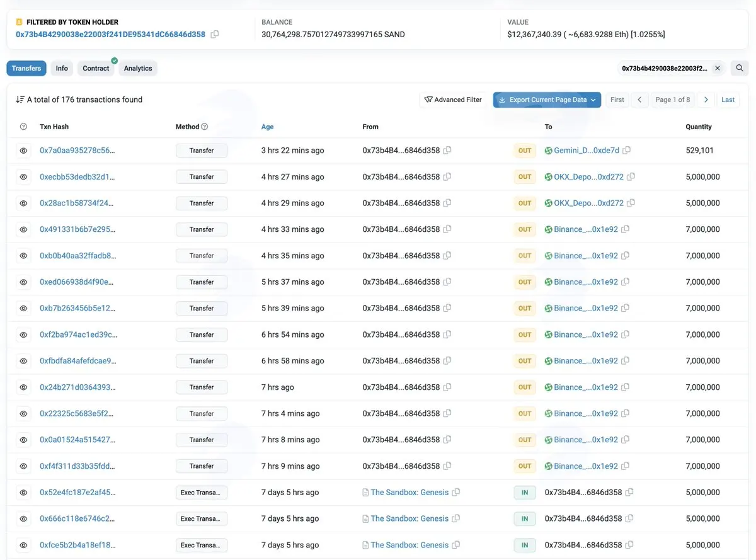Copy From address in the 0xf2ba974ac1ed39c row
Viewport: 756px width, 560px height.
pos(447,334)
